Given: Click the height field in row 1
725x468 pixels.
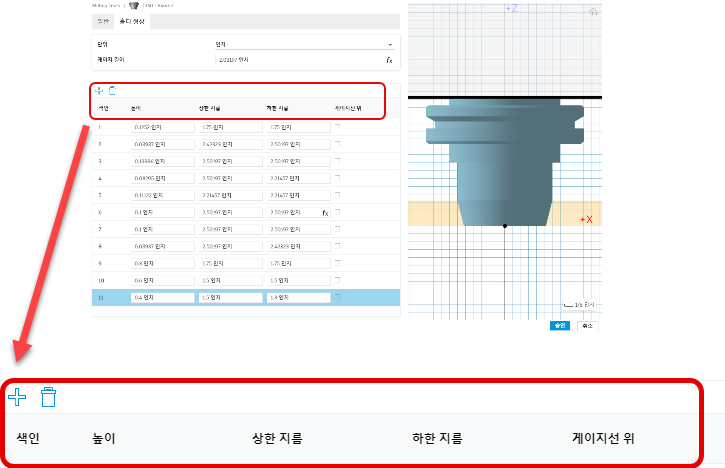Looking at the screenshot, I should (163, 127).
